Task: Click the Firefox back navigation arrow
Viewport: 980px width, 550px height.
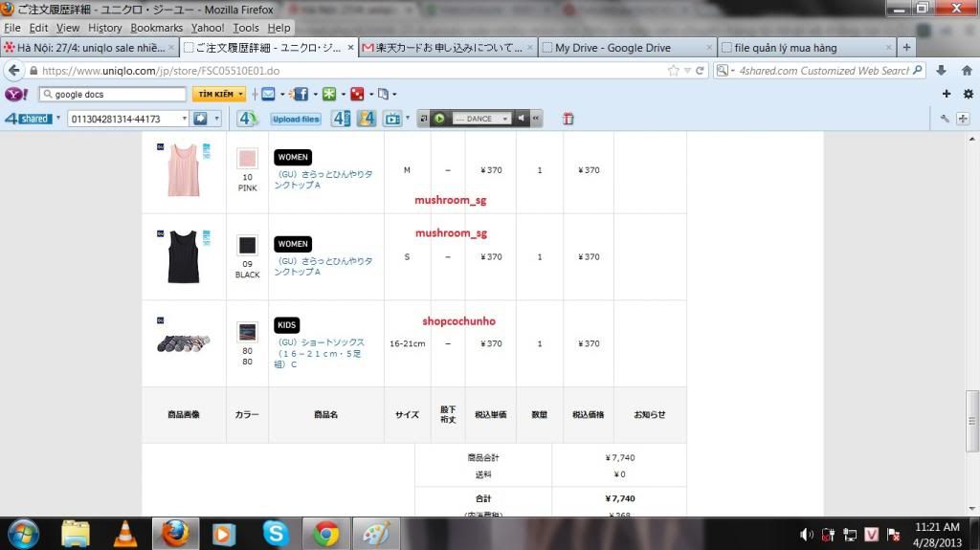Action: coord(13,71)
